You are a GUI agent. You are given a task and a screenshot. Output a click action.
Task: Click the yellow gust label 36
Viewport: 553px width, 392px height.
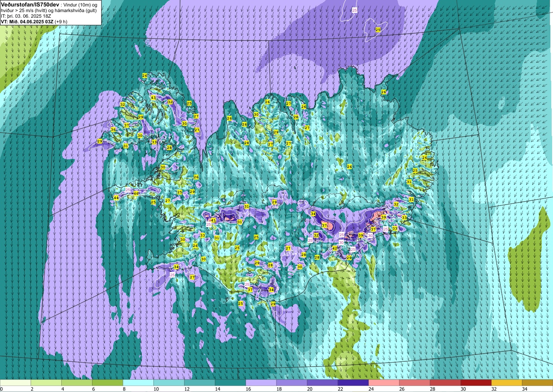[x=113, y=130]
